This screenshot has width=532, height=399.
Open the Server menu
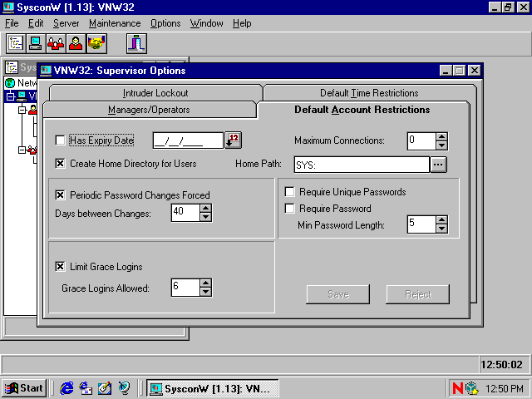tap(66, 23)
